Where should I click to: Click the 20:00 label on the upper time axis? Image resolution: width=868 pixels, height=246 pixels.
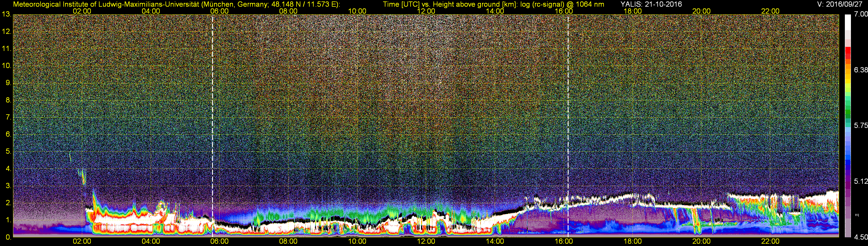[x=702, y=11]
